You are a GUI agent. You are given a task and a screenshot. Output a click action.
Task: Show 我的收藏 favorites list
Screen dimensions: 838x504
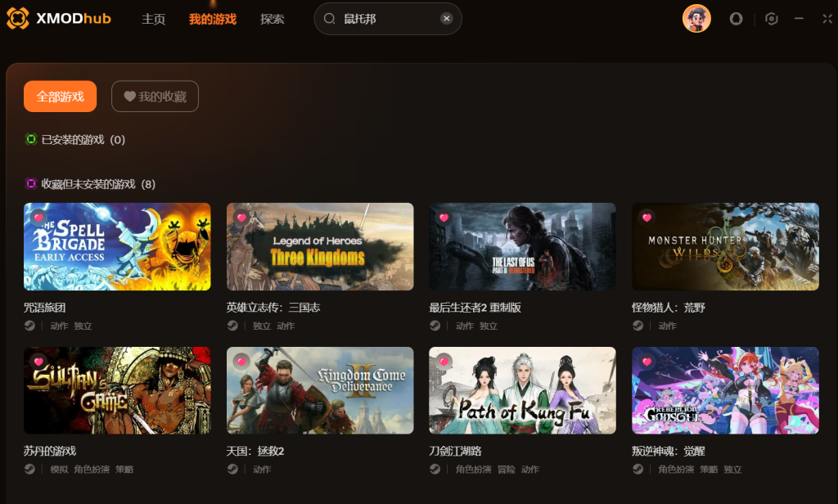[x=155, y=97]
